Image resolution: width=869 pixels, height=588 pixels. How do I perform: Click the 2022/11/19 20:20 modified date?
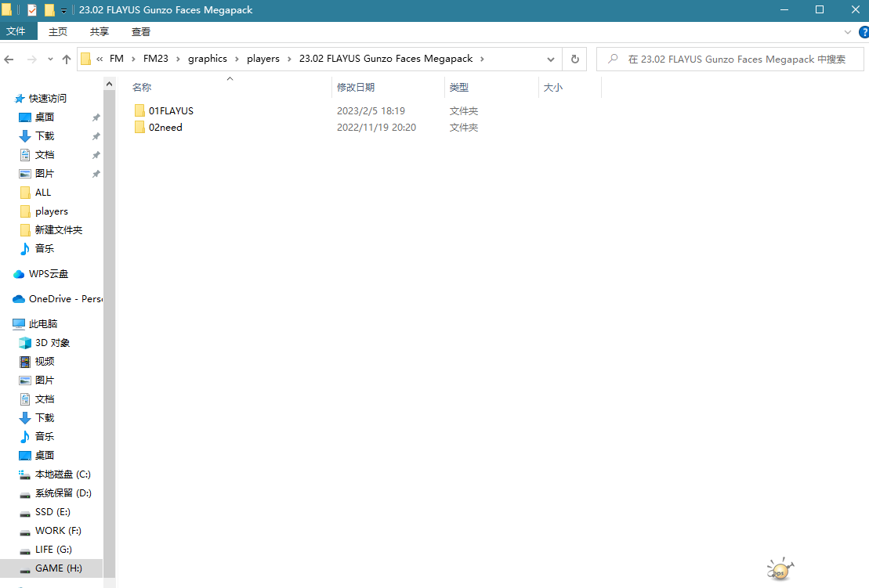click(x=376, y=128)
